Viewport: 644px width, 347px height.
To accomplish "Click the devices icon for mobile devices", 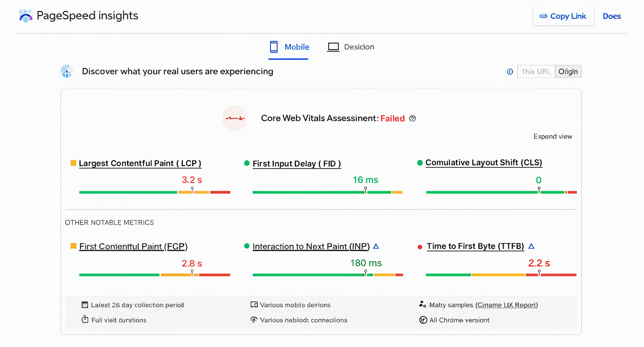I will [x=254, y=305].
